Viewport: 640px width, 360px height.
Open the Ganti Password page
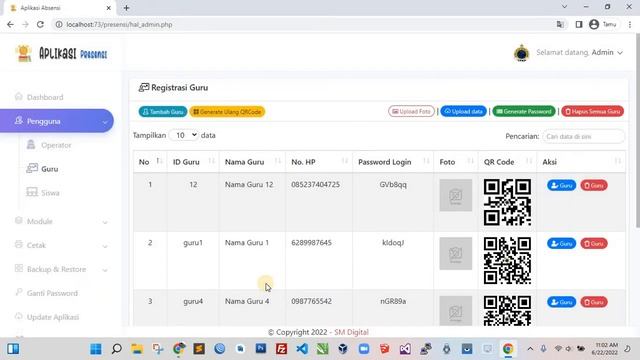click(46, 293)
